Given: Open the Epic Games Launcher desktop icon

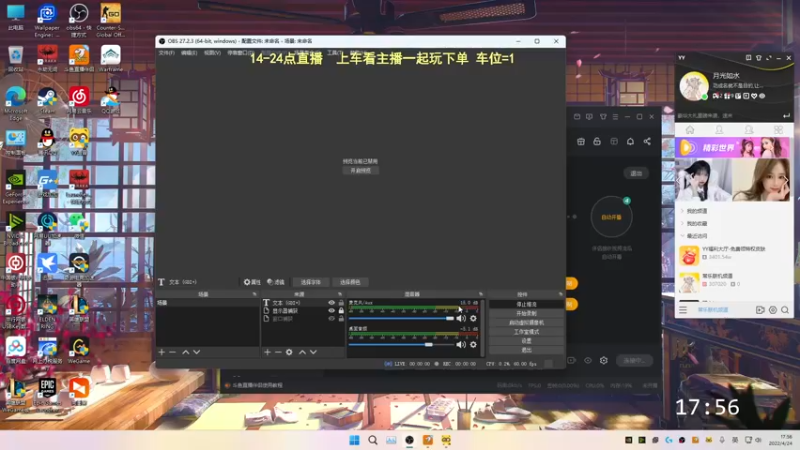Looking at the screenshot, I should coord(47,392).
